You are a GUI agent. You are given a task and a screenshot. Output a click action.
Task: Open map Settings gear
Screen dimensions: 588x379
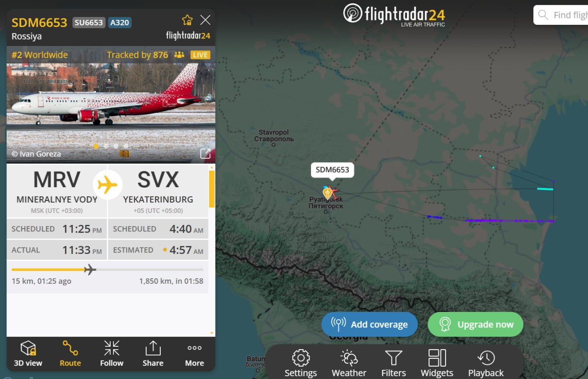click(301, 363)
